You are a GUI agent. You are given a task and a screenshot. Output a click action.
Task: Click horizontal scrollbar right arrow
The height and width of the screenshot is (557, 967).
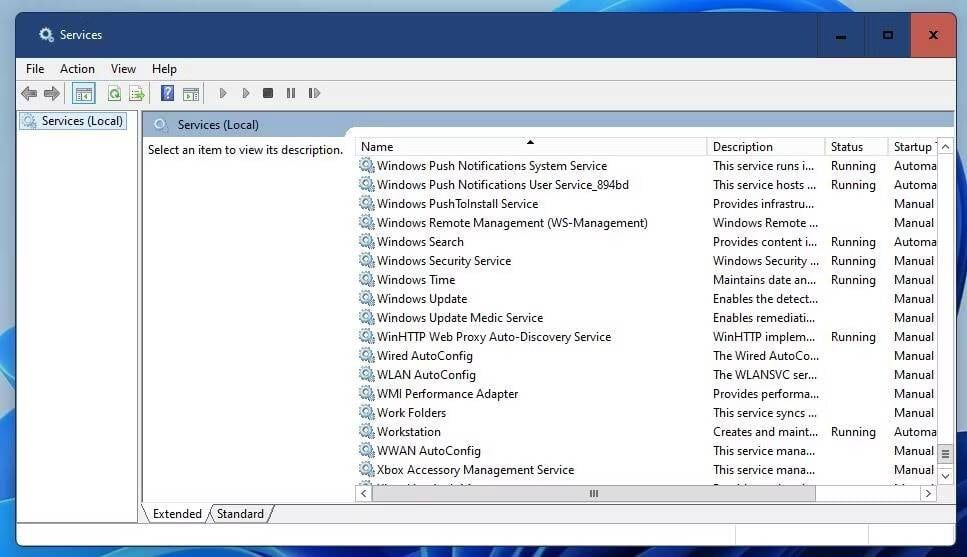pyautogui.click(x=928, y=493)
